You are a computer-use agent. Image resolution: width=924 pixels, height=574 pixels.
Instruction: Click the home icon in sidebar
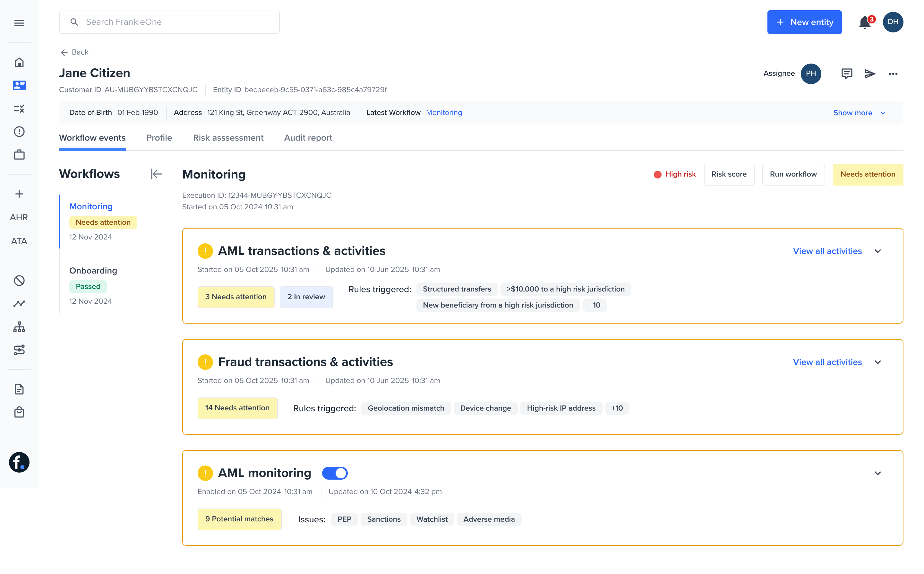[19, 62]
